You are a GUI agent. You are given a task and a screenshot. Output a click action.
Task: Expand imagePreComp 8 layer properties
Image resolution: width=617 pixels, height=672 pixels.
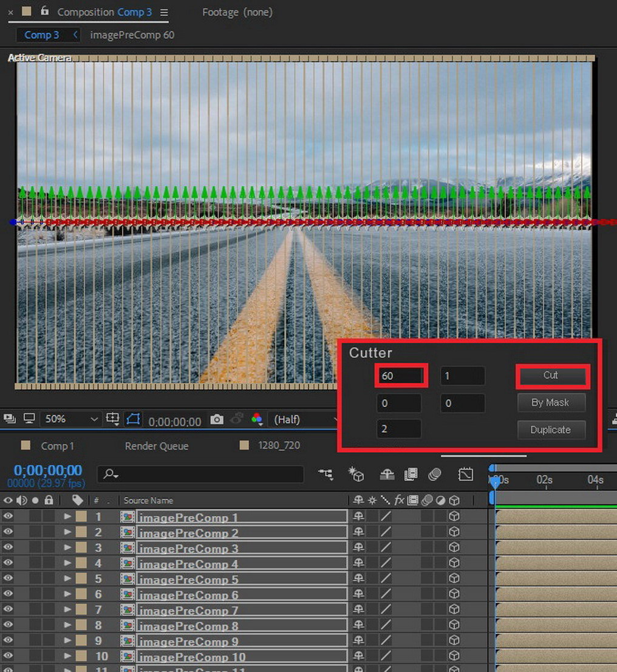pos(67,625)
